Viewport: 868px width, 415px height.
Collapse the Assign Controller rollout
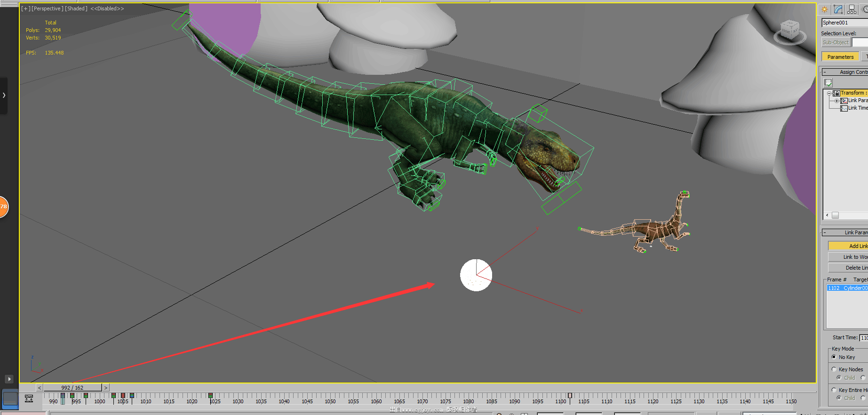824,72
